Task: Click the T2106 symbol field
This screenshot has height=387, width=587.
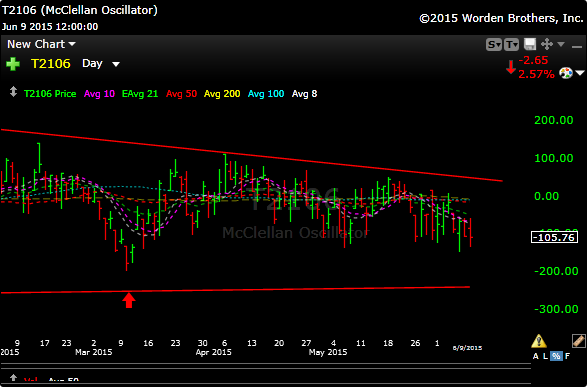Action: [51, 64]
